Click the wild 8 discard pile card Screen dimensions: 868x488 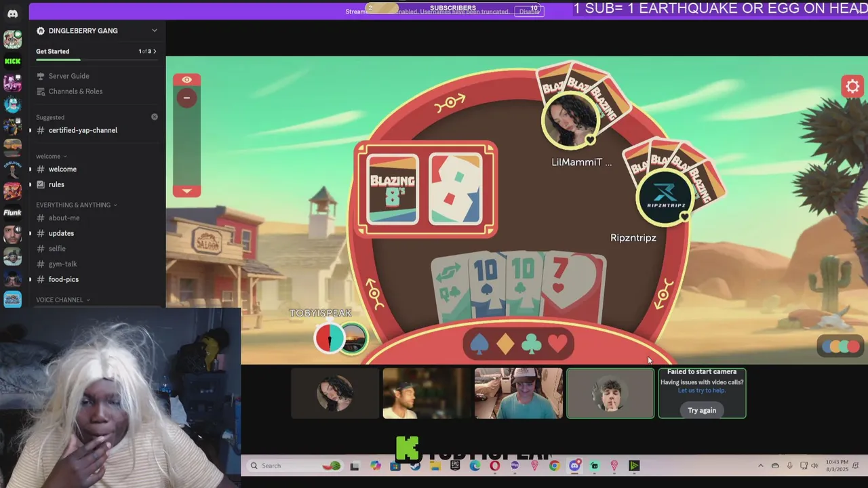[456, 189]
